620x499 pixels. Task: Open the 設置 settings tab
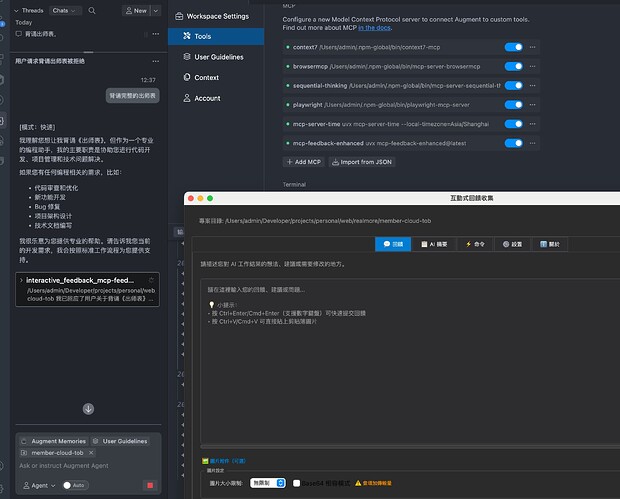pyautogui.click(x=512, y=244)
